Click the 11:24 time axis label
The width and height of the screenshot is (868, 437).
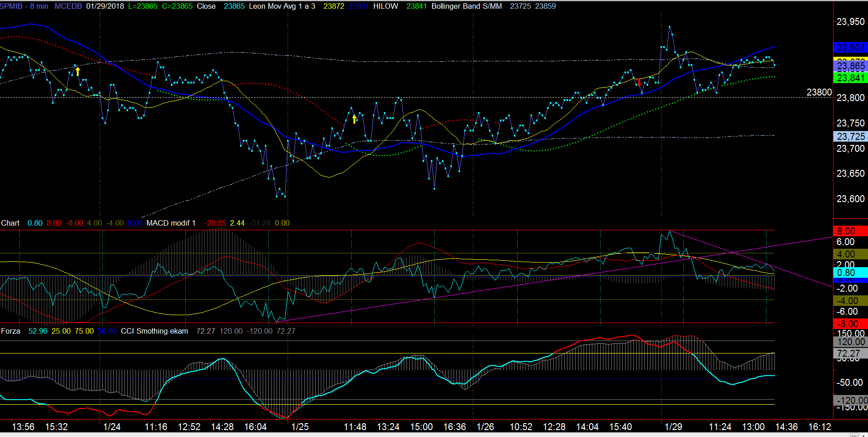[x=720, y=427]
